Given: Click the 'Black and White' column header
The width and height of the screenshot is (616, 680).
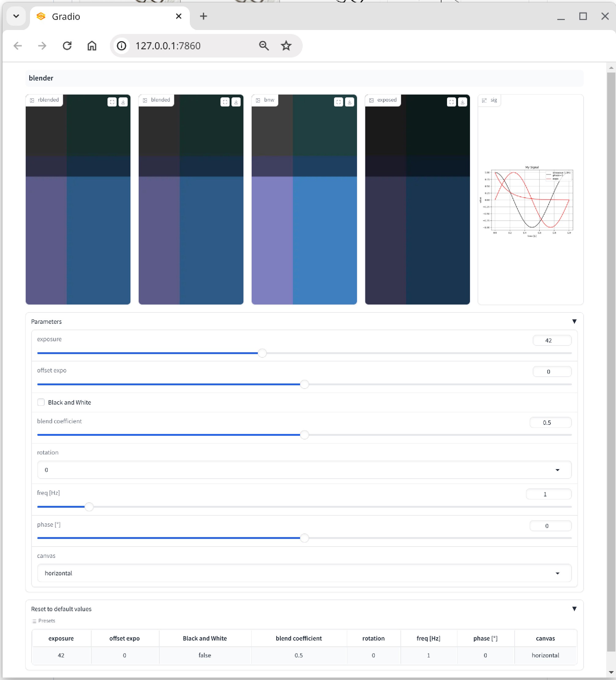Looking at the screenshot, I should [x=205, y=638].
